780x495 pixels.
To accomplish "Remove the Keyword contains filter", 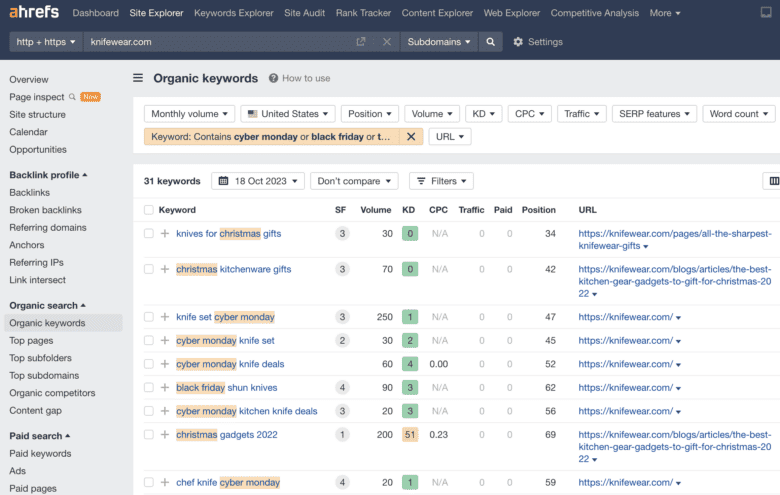I will point(411,137).
